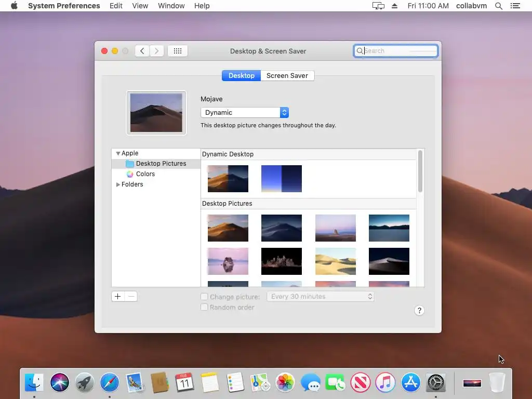The width and height of the screenshot is (532, 399).
Task: Go back with the left chevron button
Action: pyautogui.click(x=142, y=51)
